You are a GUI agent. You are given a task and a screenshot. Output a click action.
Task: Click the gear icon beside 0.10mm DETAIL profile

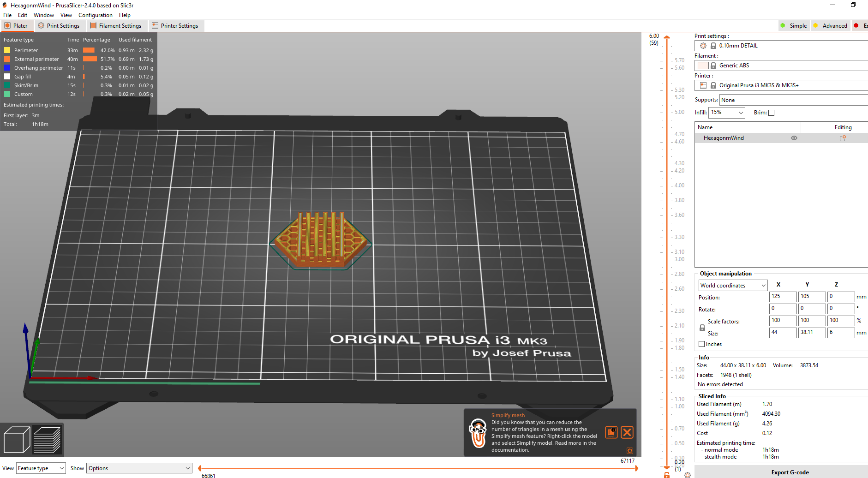click(703, 46)
